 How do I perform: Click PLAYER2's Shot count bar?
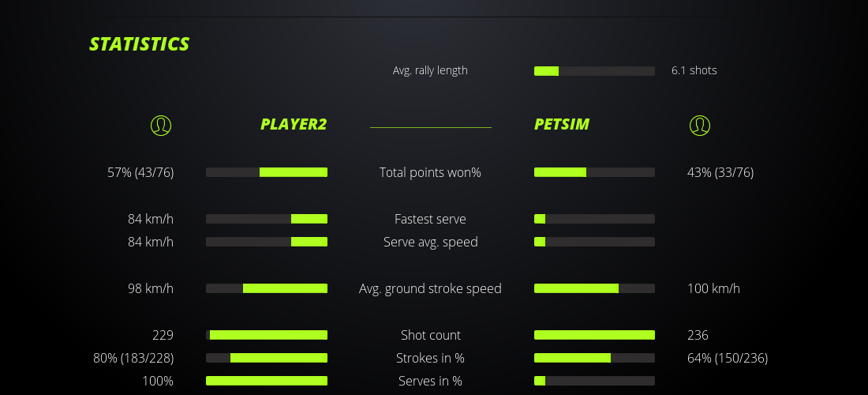[267, 335]
